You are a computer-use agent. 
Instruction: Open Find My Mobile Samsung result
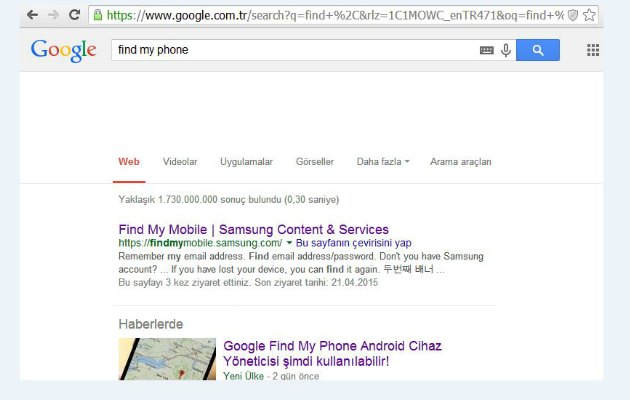(x=253, y=229)
